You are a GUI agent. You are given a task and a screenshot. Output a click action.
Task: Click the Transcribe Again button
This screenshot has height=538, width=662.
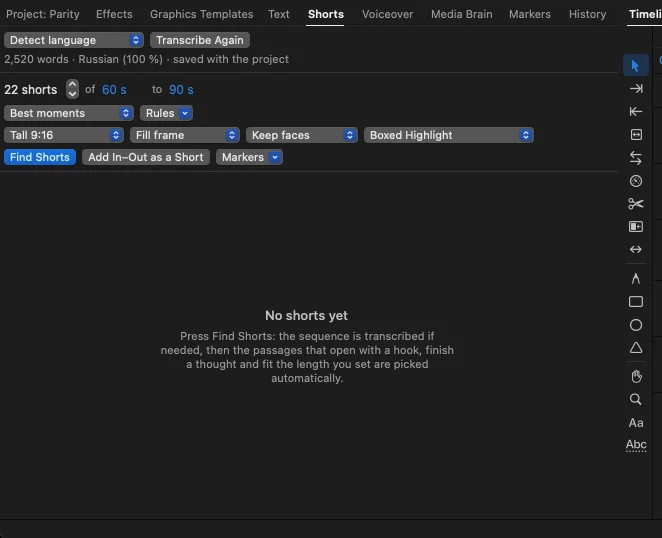[x=200, y=40]
